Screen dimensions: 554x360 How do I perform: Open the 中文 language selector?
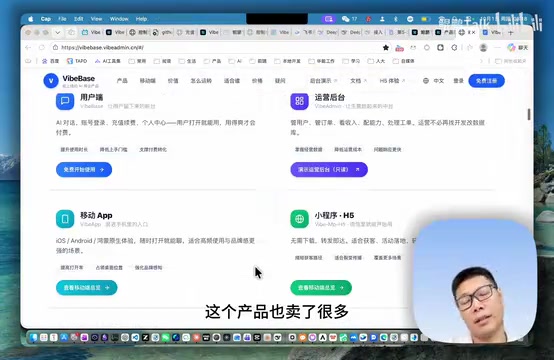[x=438, y=81]
